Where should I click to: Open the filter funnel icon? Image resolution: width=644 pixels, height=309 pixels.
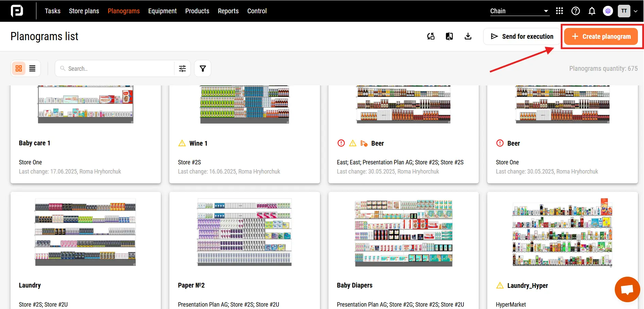[x=203, y=68]
